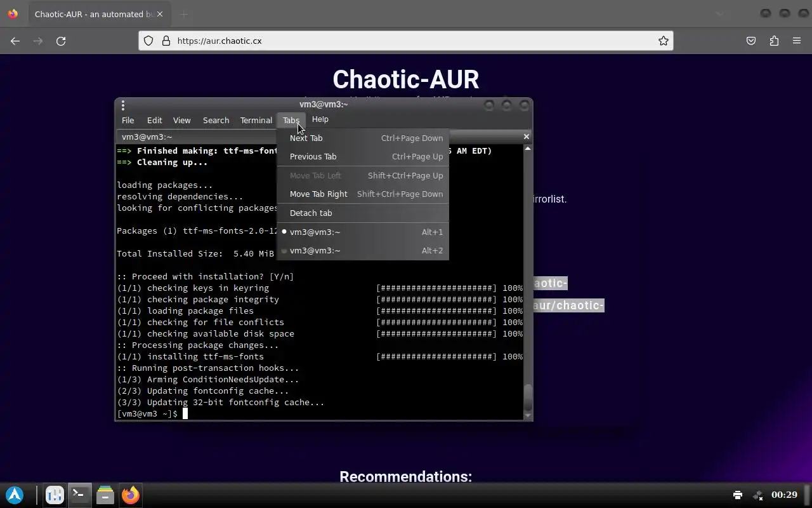Open the Search menu in the terminal
The width and height of the screenshot is (812, 508).
tap(216, 120)
